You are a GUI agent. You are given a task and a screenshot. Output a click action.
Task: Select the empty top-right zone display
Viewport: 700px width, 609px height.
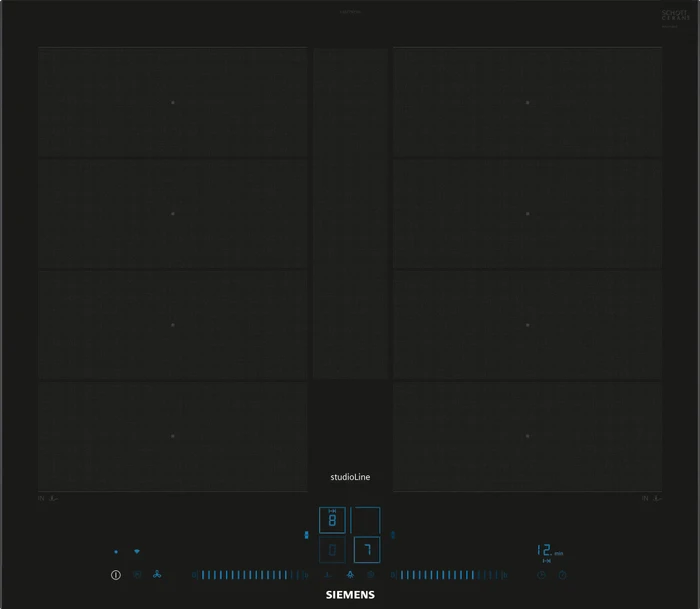click(x=366, y=520)
